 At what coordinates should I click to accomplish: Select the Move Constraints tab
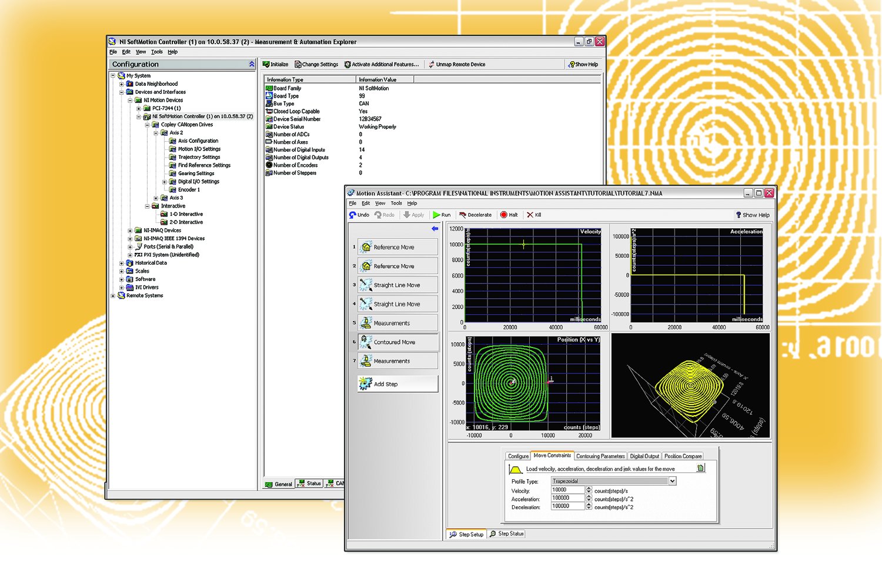coord(551,456)
